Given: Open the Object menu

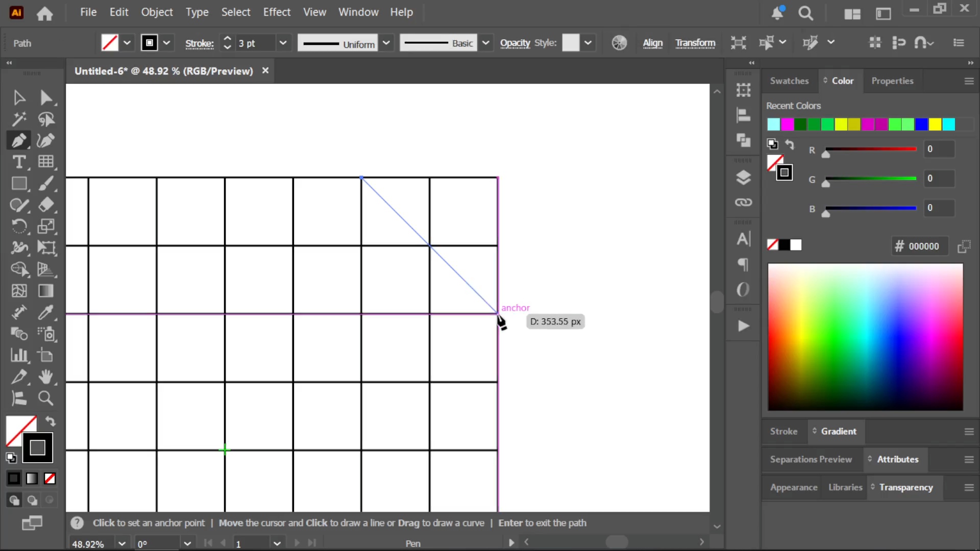Looking at the screenshot, I should (157, 12).
